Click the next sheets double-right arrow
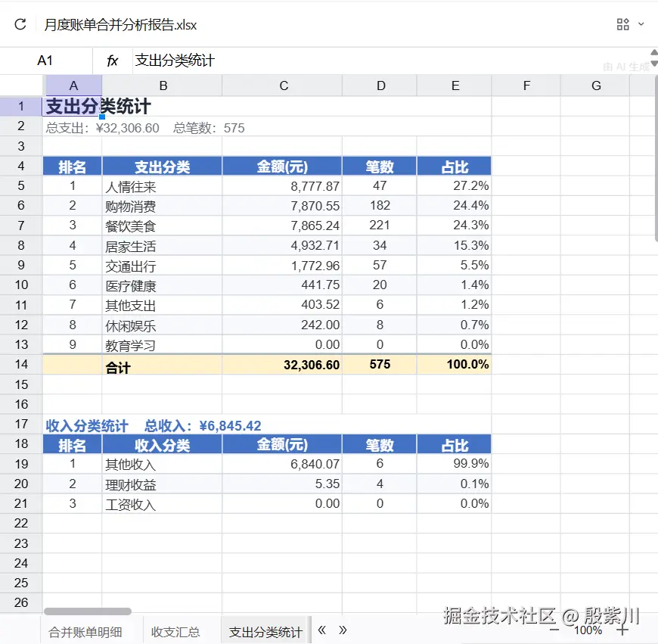 (343, 630)
